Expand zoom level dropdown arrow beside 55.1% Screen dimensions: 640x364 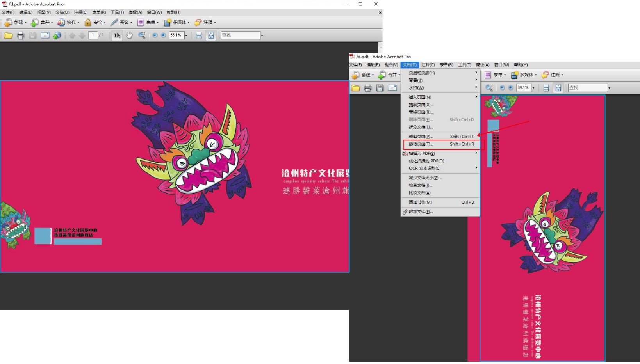pyautogui.click(x=186, y=36)
